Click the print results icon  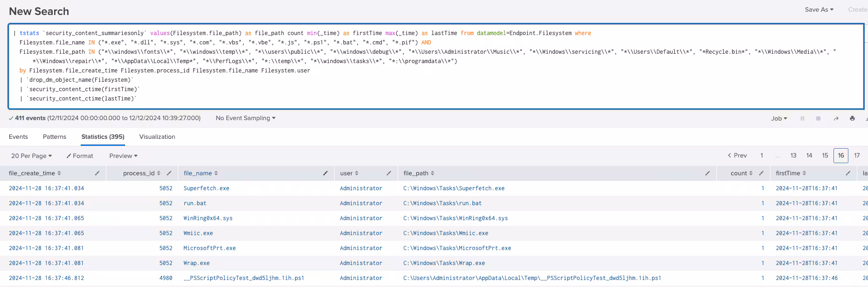(852, 119)
